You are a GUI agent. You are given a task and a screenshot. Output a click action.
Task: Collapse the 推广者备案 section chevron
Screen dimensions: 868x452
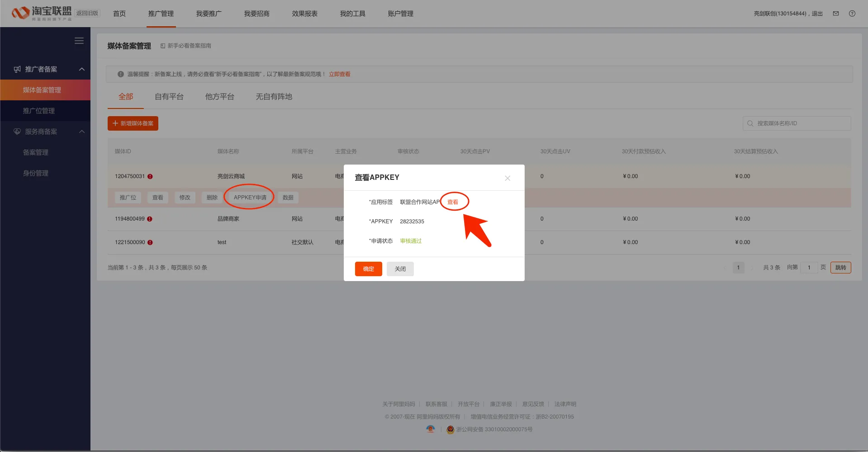[x=82, y=69]
